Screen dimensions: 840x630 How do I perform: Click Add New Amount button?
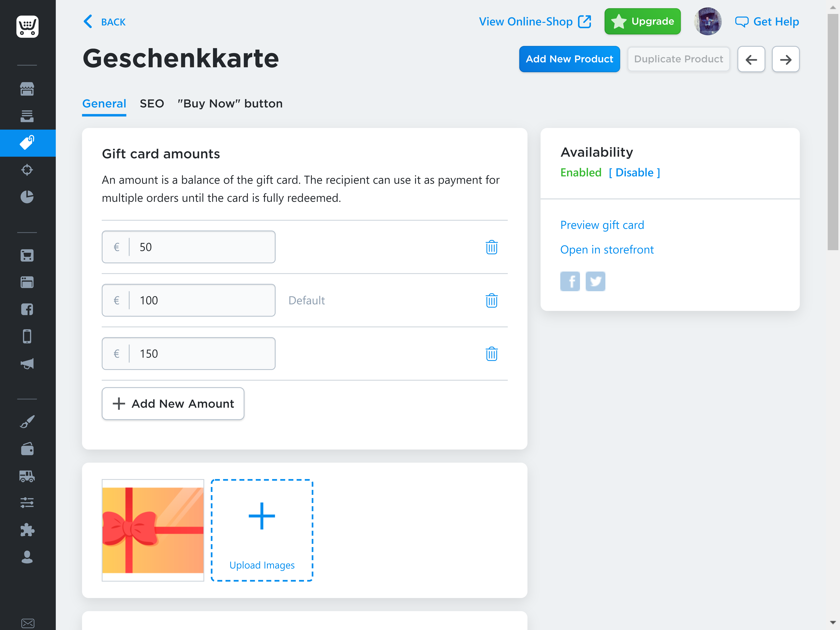173,404
